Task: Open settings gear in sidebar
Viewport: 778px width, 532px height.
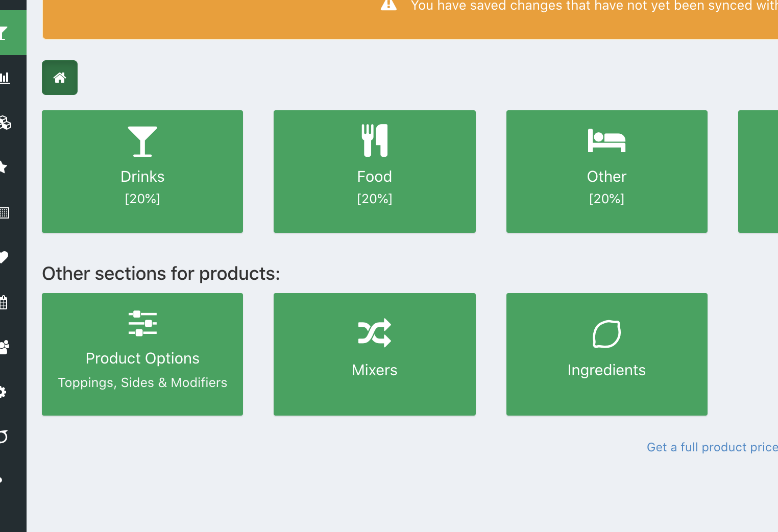Action: coord(3,392)
